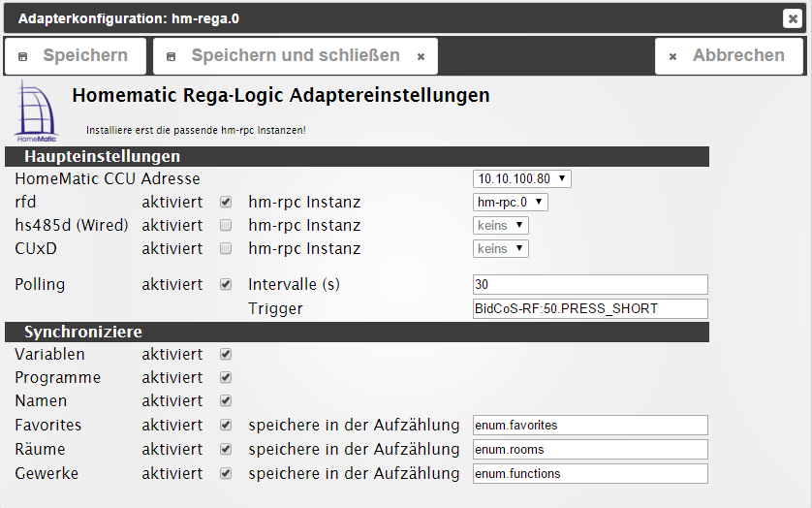The height and width of the screenshot is (508, 812).
Task: Click the floppy icon beside Speichern
Action: coord(23,56)
